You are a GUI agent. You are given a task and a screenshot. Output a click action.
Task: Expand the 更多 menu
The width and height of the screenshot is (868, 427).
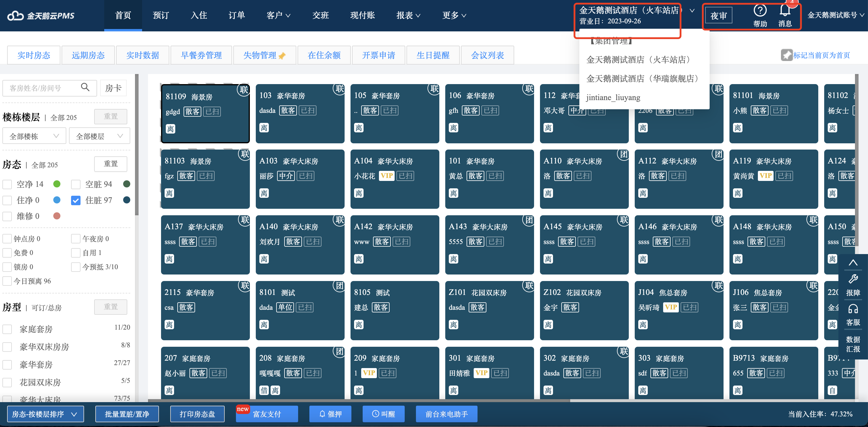[x=454, y=15]
